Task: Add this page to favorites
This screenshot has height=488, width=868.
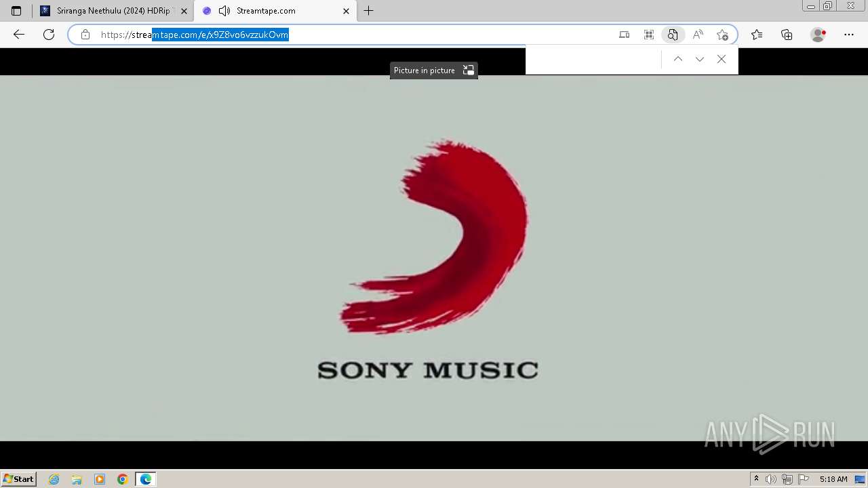Action: pos(722,35)
